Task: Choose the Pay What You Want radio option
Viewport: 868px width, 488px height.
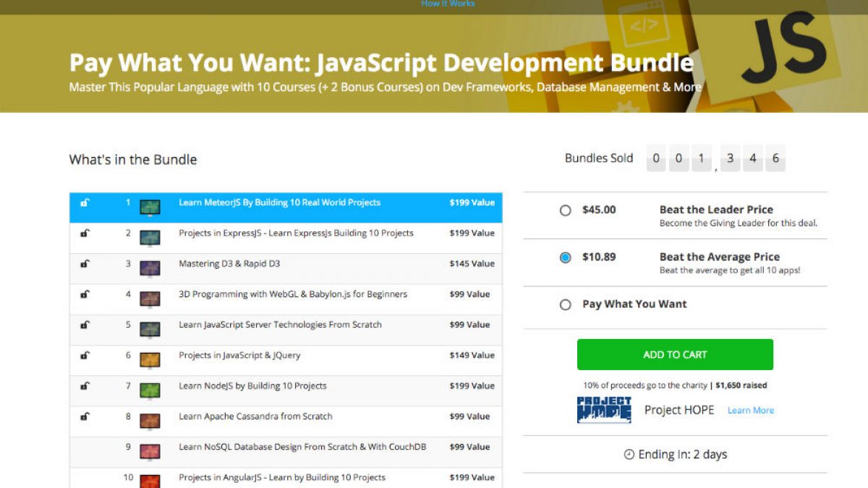Action: point(566,305)
